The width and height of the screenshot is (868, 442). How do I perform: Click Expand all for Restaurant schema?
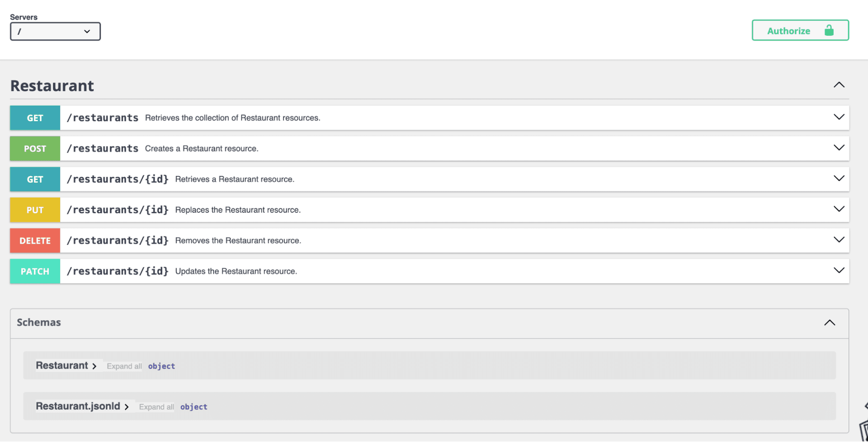[x=124, y=366]
